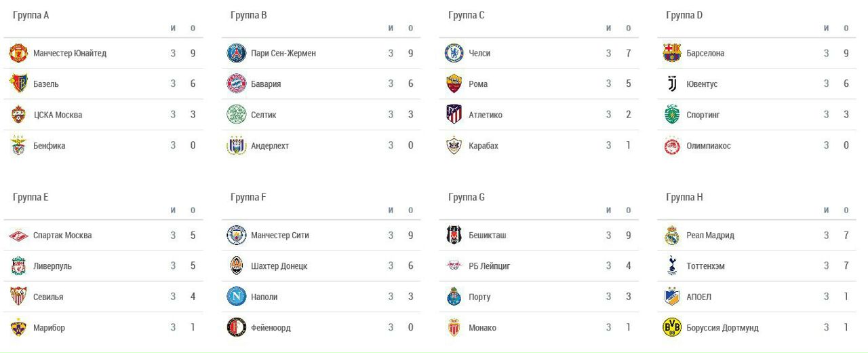
Task: Click the Real Madrid club crest
Action: coord(671,236)
